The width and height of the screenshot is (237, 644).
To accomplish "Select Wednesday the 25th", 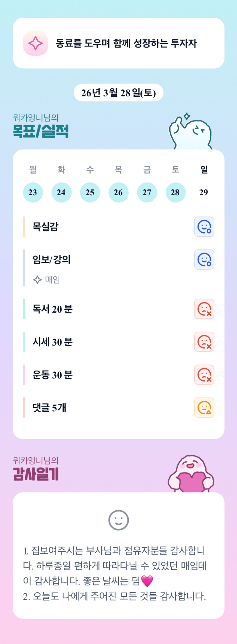I will pyautogui.click(x=90, y=192).
